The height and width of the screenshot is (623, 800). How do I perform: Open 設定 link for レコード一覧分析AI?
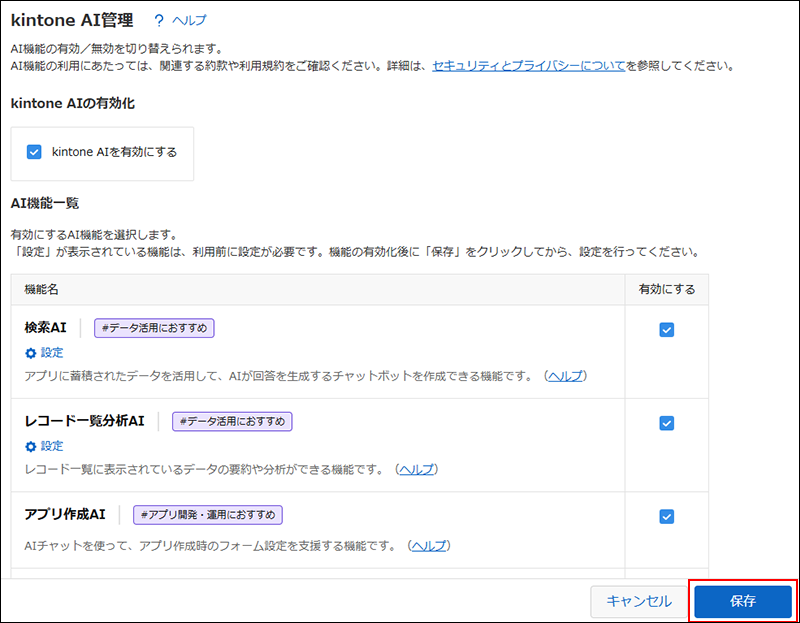click(x=52, y=446)
